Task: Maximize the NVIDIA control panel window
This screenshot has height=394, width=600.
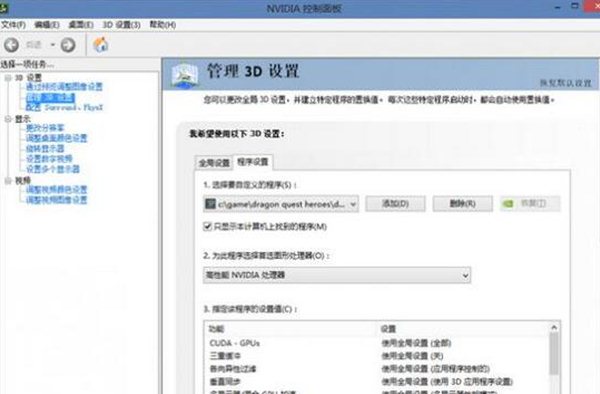Action: [575, 6]
